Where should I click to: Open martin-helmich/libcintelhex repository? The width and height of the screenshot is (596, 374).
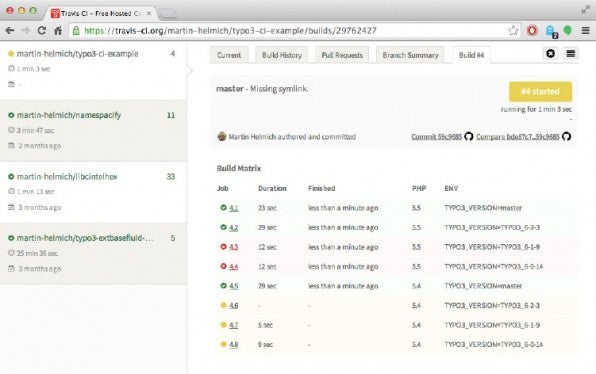click(67, 176)
